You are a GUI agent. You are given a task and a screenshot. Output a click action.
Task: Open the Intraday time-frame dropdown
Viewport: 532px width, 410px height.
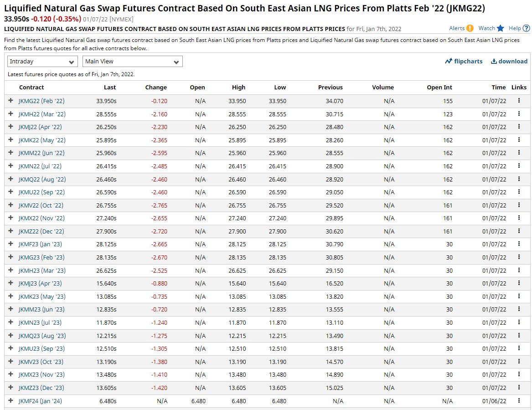42,62
